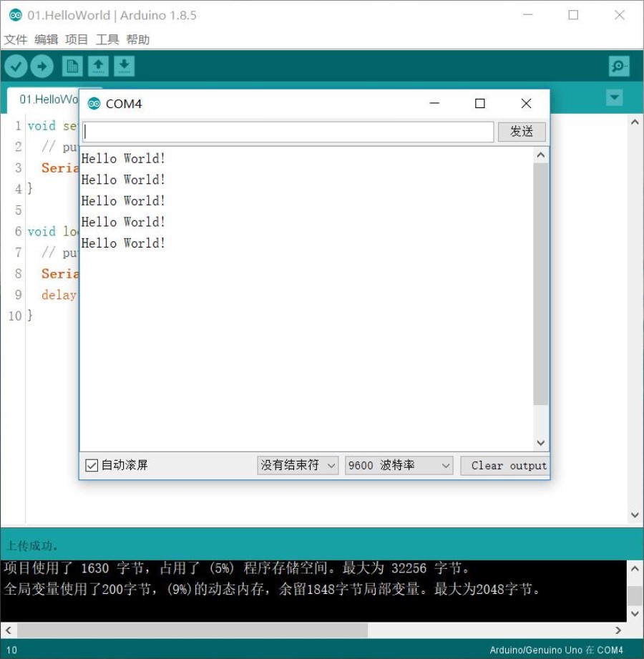Click the Clear output button

click(505, 466)
